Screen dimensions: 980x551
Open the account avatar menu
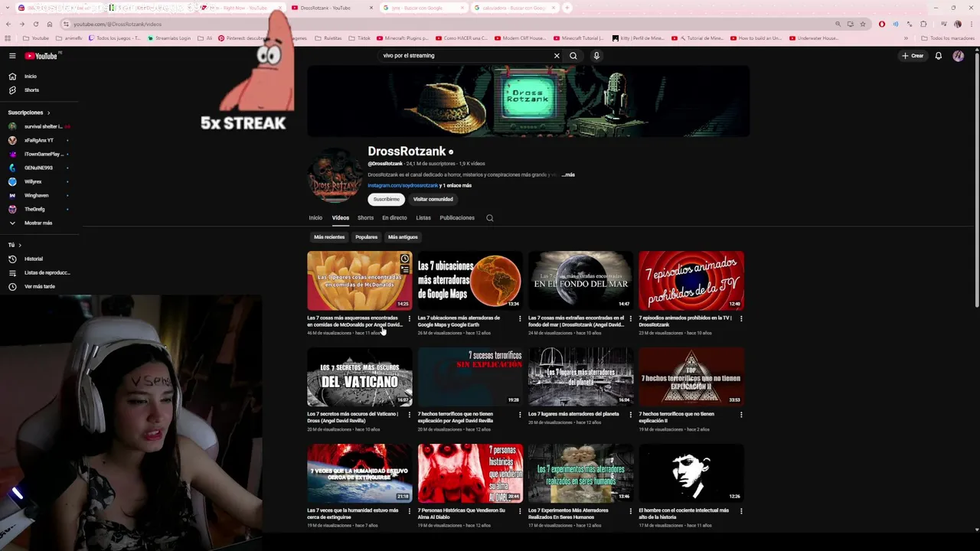958,56
